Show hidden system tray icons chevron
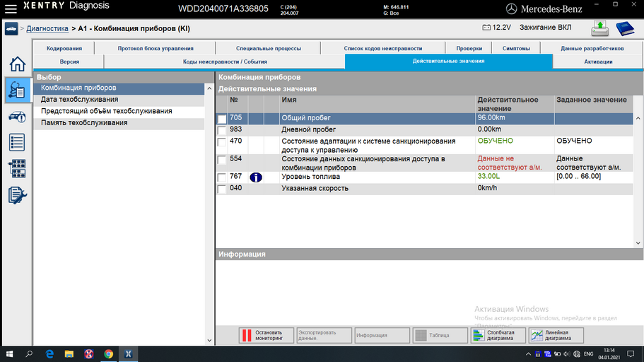 (x=528, y=354)
